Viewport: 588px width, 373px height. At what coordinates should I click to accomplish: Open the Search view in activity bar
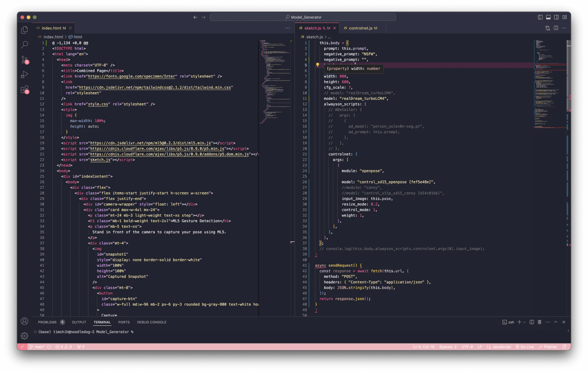coord(24,45)
